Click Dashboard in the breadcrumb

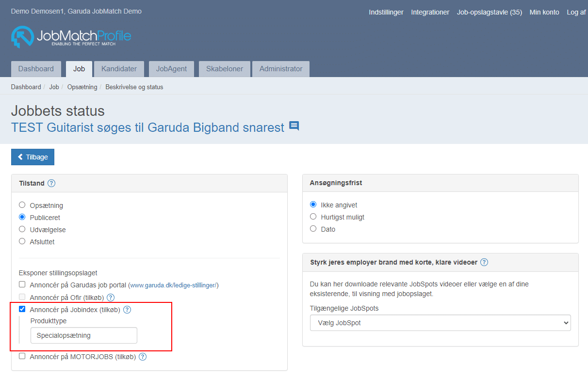click(x=26, y=87)
